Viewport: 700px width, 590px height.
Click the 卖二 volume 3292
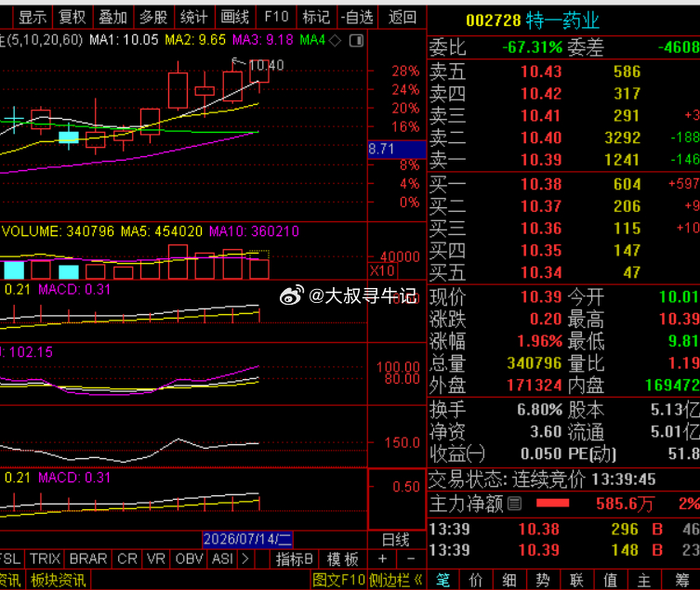pos(622,138)
